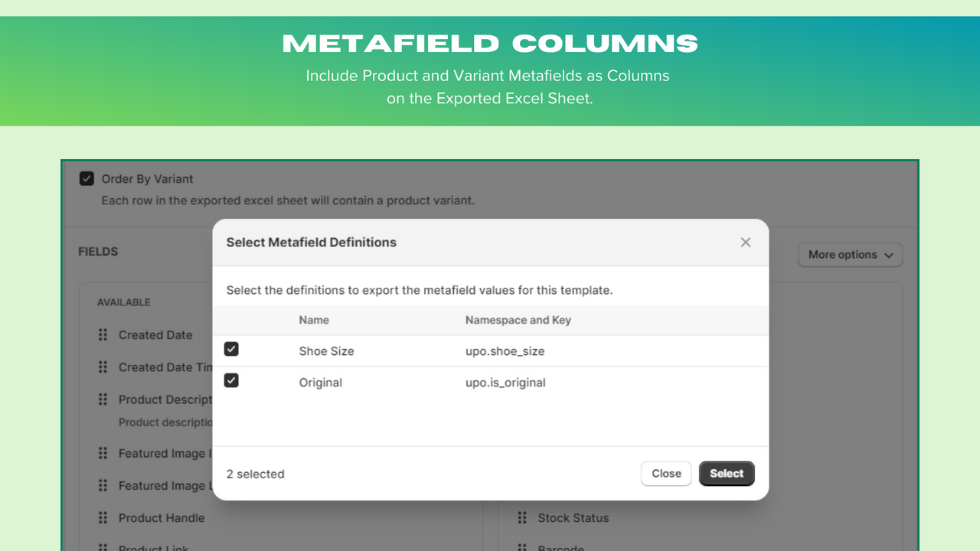Uncheck the Original metafield definition
Screen dimensions: 980x551
231,380
